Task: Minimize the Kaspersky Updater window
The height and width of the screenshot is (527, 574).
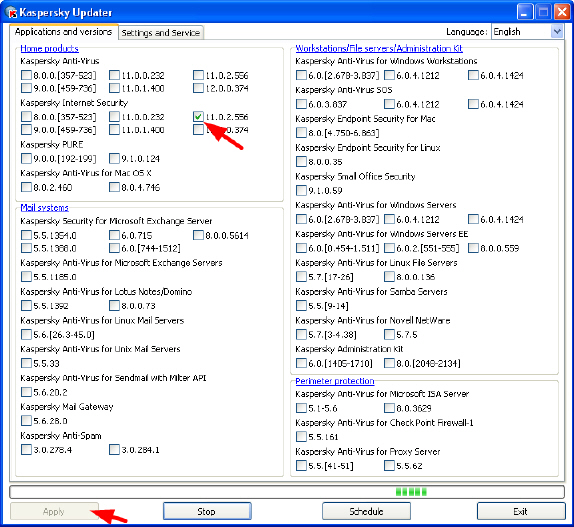Action: click(525, 12)
